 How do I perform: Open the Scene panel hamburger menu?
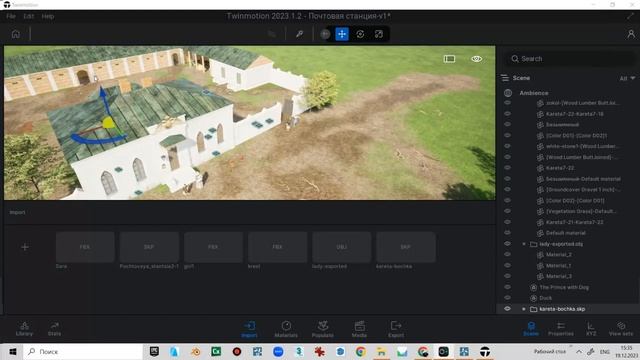click(x=505, y=78)
